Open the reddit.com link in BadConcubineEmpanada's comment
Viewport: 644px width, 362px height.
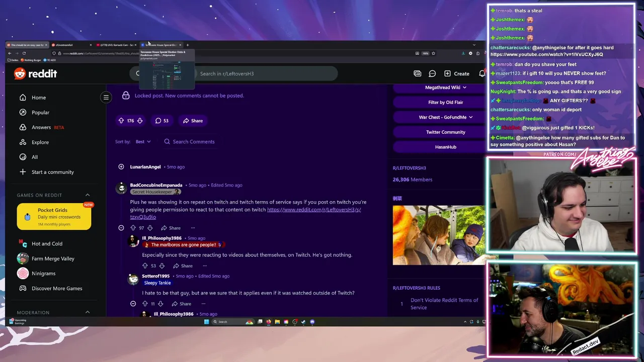(x=313, y=210)
